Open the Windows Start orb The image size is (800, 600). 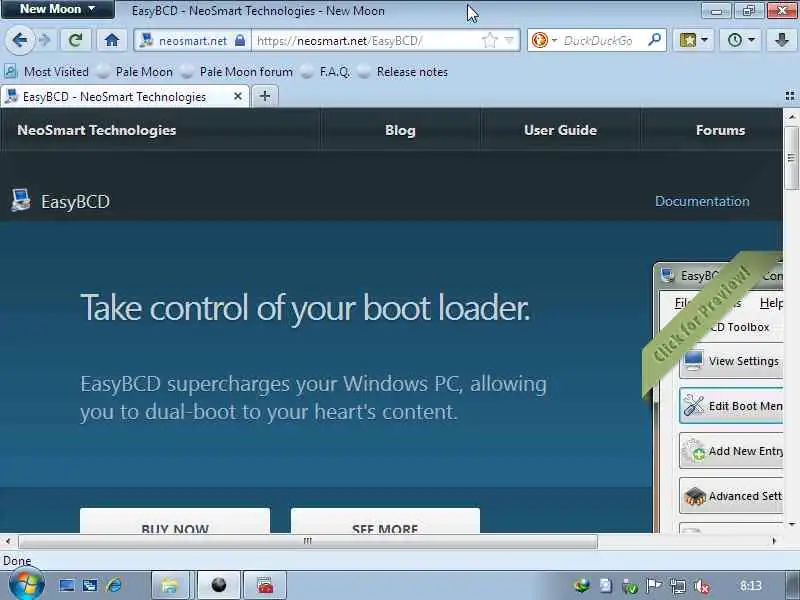[x=27, y=584]
